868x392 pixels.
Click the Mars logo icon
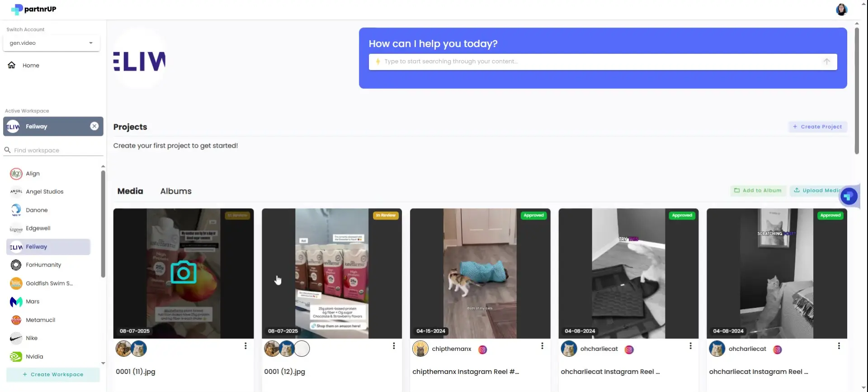pyautogui.click(x=16, y=301)
